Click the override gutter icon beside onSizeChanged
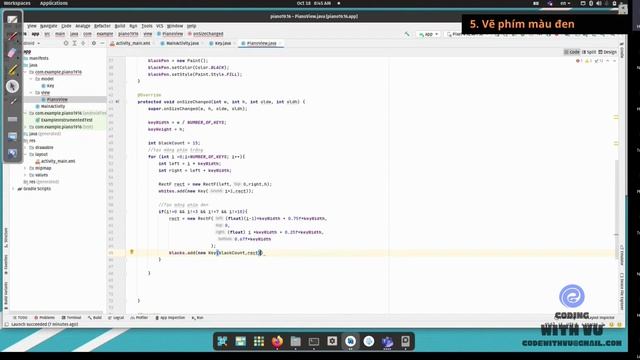Screen dimensions: 640x360 117,102
